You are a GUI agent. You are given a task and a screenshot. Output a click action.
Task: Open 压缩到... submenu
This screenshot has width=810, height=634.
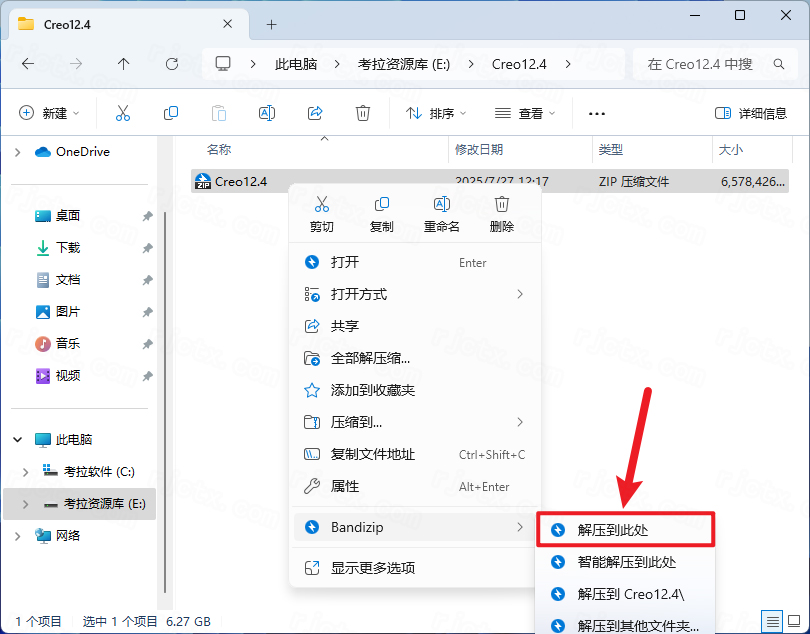[416, 422]
